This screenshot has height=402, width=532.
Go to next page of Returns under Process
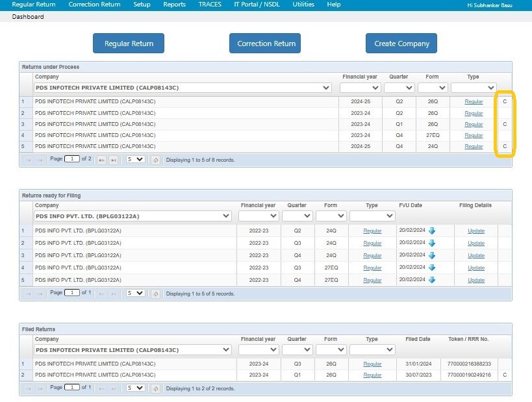pos(101,159)
